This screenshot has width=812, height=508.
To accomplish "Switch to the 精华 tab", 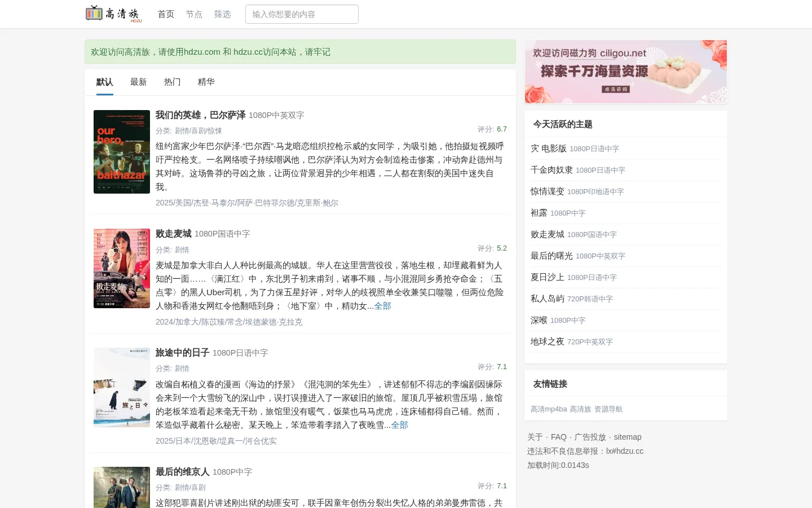I will 206,82.
